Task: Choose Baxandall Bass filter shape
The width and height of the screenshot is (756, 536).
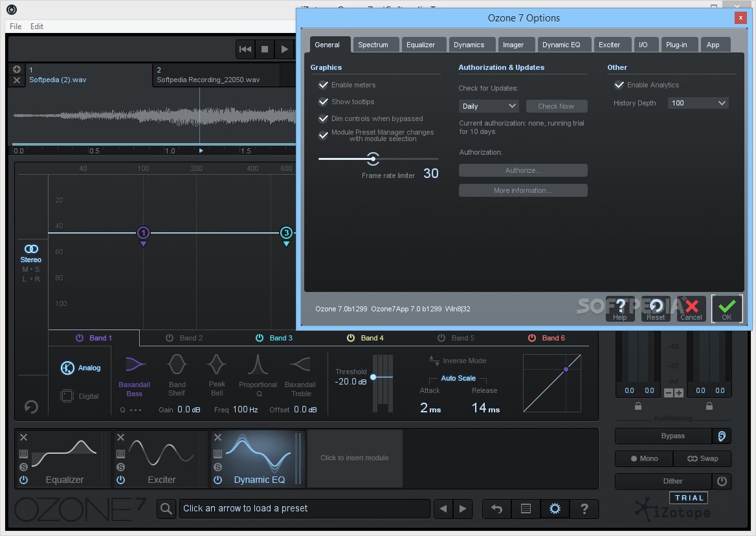Action: [135, 376]
